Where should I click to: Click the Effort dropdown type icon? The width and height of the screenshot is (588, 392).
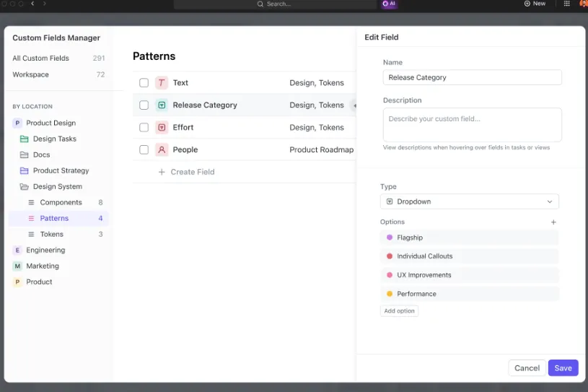[162, 127]
